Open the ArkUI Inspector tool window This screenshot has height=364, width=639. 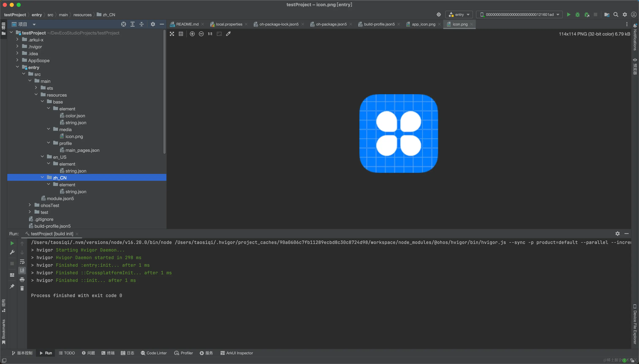[237, 353]
